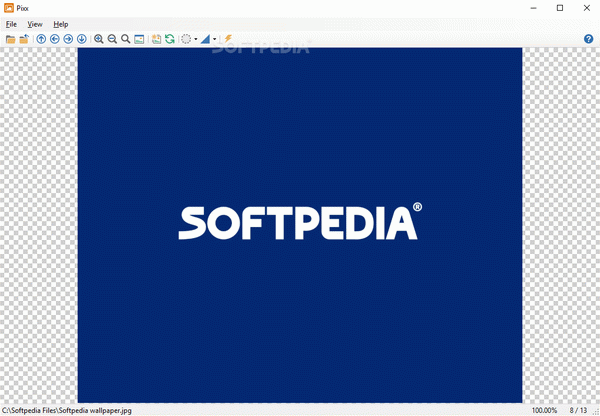Image resolution: width=600 pixels, height=416 pixels.
Task: Go to the next image with right arrow
Action: click(68, 39)
